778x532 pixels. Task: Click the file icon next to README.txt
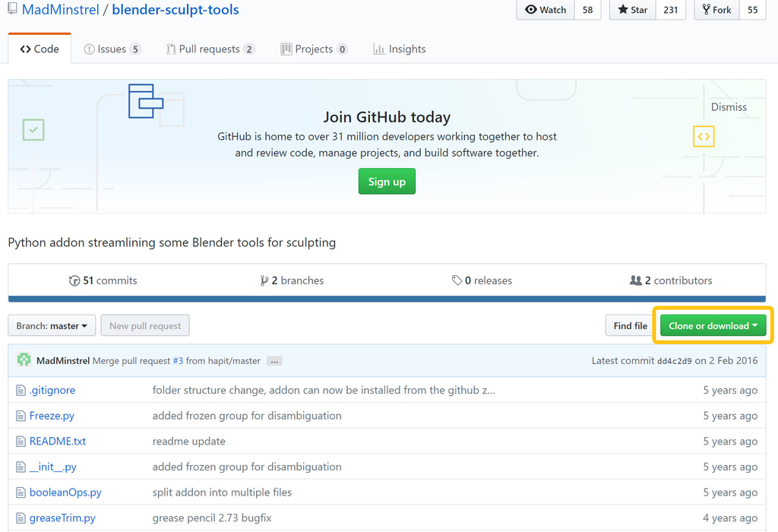click(21, 442)
